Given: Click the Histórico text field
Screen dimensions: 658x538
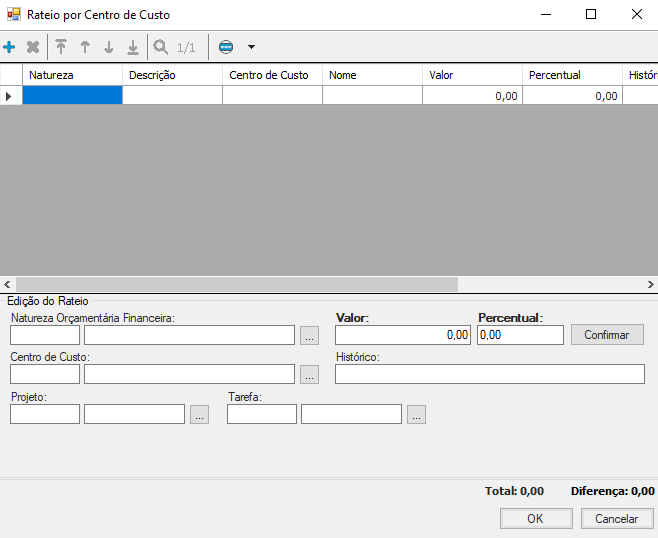Looking at the screenshot, I should [489, 374].
